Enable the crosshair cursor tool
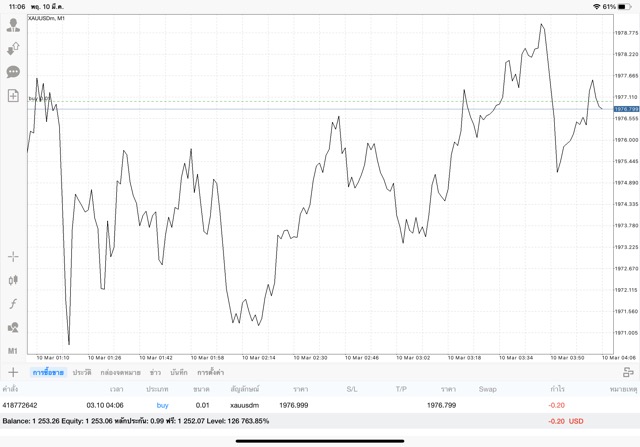The image size is (640, 447). (13, 257)
